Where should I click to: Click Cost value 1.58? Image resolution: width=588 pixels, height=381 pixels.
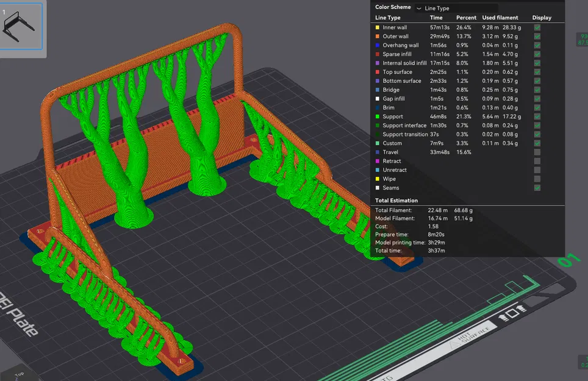pyautogui.click(x=433, y=226)
